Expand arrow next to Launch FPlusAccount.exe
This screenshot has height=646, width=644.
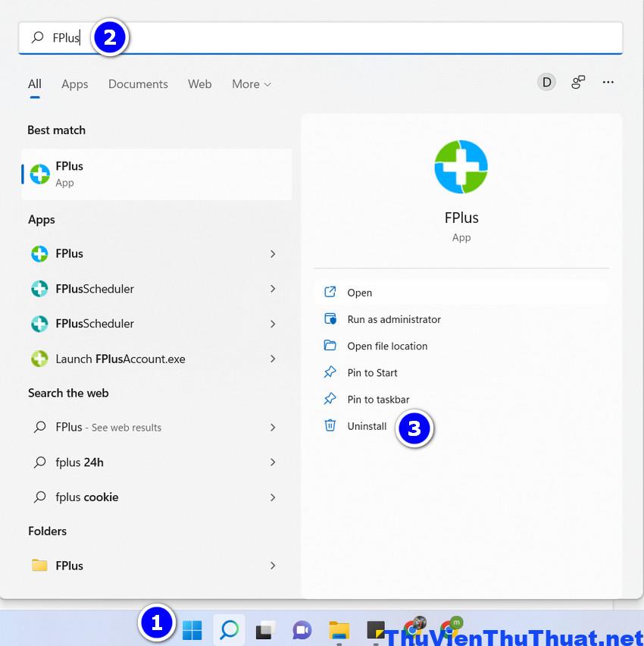(x=273, y=359)
